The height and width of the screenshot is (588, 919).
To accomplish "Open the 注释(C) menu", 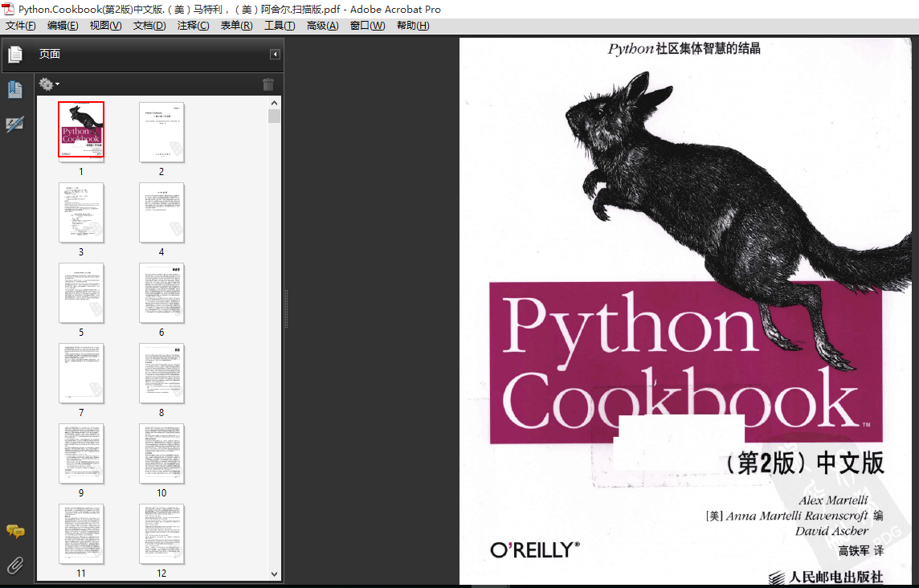I will coord(193,25).
